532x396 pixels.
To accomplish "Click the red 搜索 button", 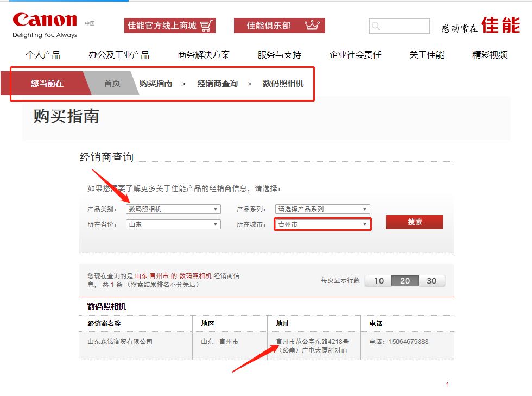I will pos(414,222).
